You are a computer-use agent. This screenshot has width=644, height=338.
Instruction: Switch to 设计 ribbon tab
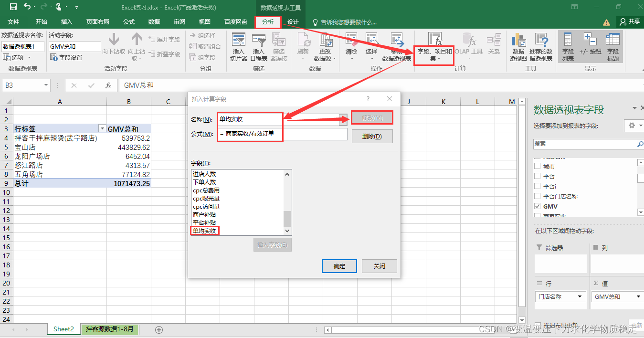tap(293, 22)
